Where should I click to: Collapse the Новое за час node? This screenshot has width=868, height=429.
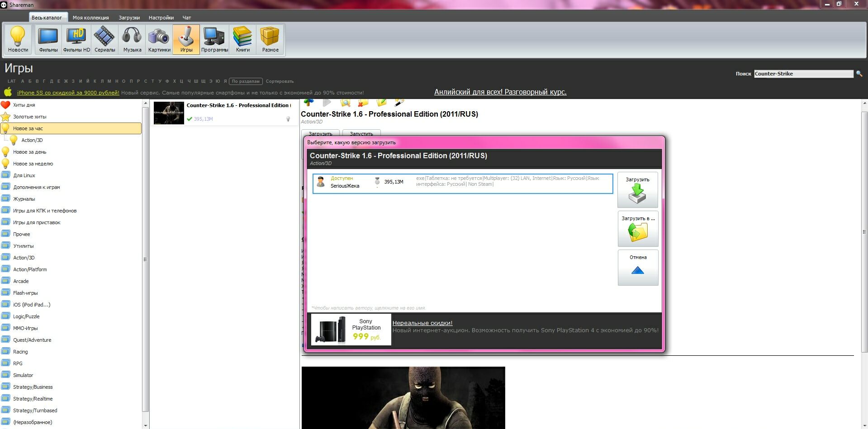pos(71,128)
